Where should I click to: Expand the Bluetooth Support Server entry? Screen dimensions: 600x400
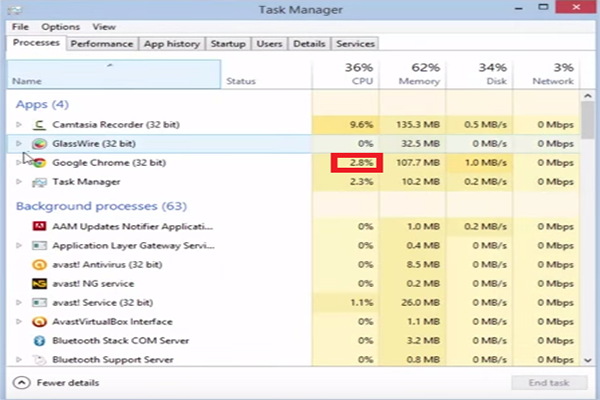pyautogui.click(x=18, y=360)
